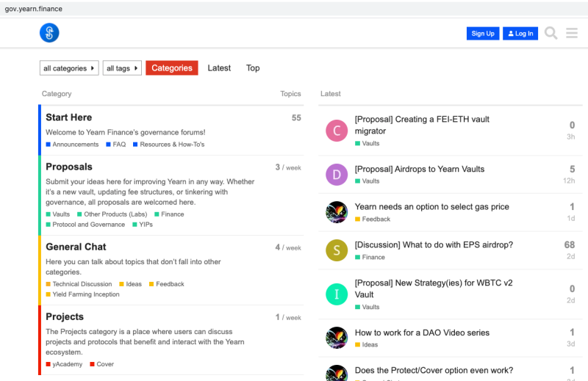Click the avatar beside DAO Video series topic

coord(337,338)
